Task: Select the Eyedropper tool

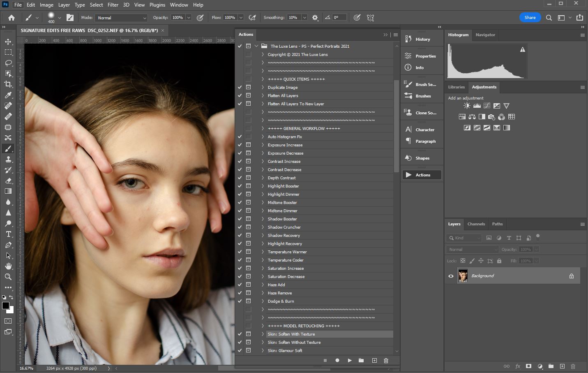Action: (8, 95)
